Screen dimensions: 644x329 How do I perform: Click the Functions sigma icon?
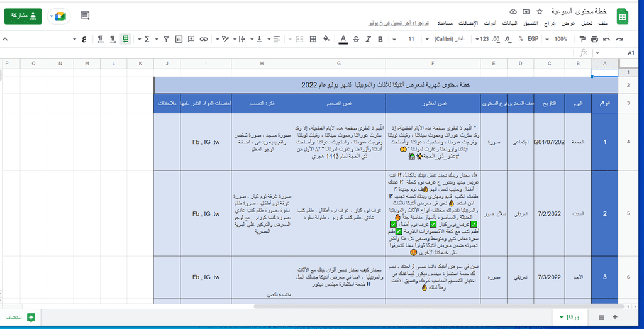tap(146, 40)
